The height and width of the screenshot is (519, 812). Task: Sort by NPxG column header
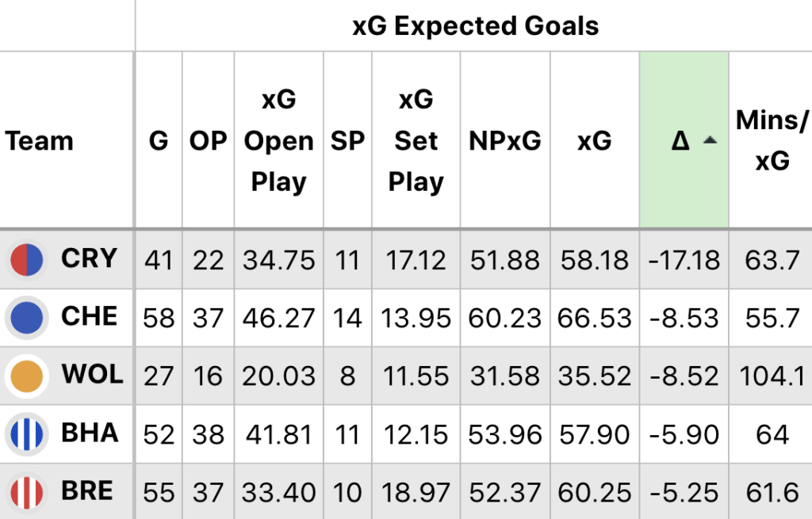pos(505,141)
